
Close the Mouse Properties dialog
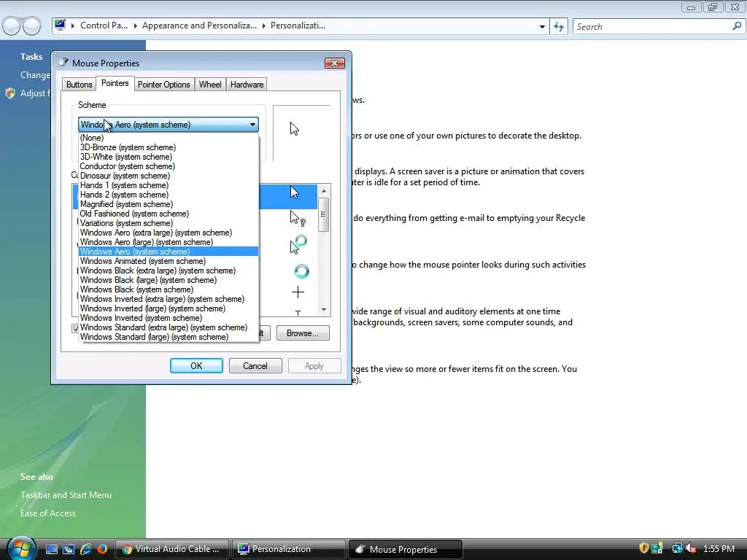click(x=334, y=63)
